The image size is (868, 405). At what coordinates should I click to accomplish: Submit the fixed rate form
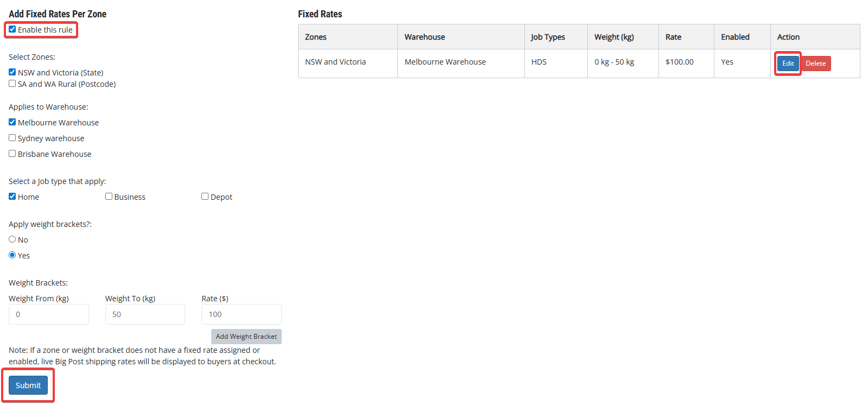[28, 385]
